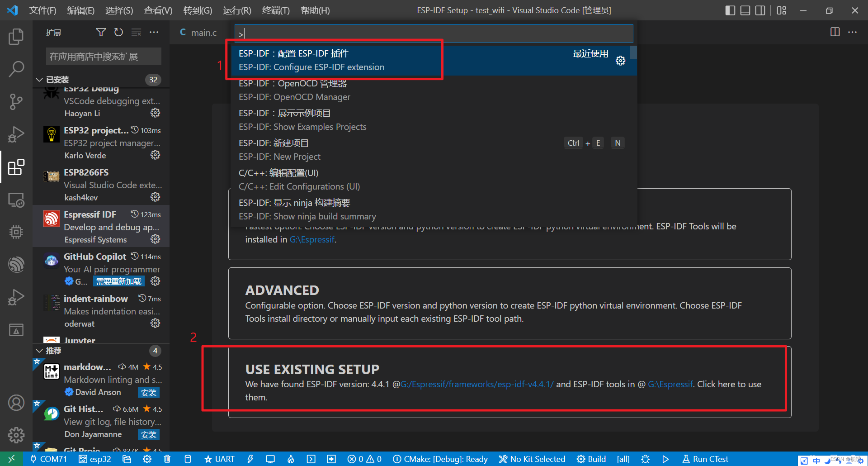This screenshot has width=868, height=466.
Task: Click the build-flash-monitor flame icon
Action: pyautogui.click(x=291, y=459)
